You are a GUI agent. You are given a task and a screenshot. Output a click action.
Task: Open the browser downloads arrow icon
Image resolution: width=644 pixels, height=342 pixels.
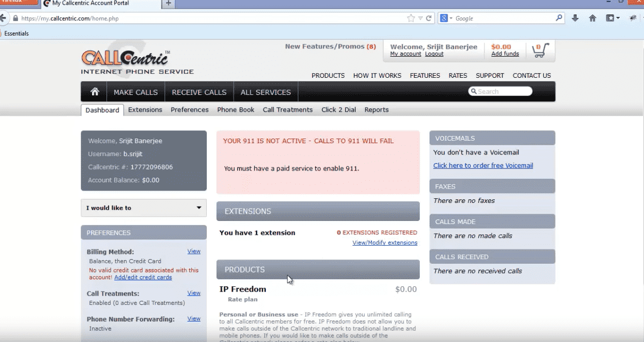(575, 18)
